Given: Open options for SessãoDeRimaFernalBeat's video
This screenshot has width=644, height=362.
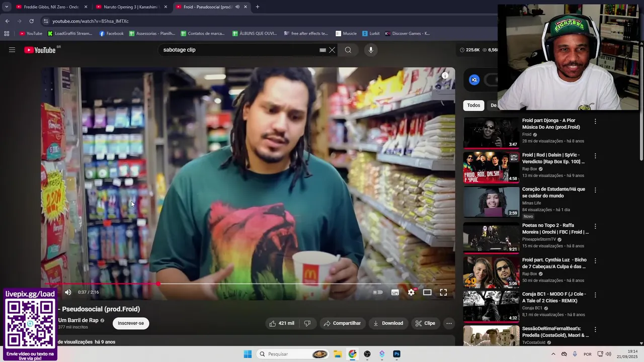Looking at the screenshot, I should pyautogui.click(x=595, y=329).
